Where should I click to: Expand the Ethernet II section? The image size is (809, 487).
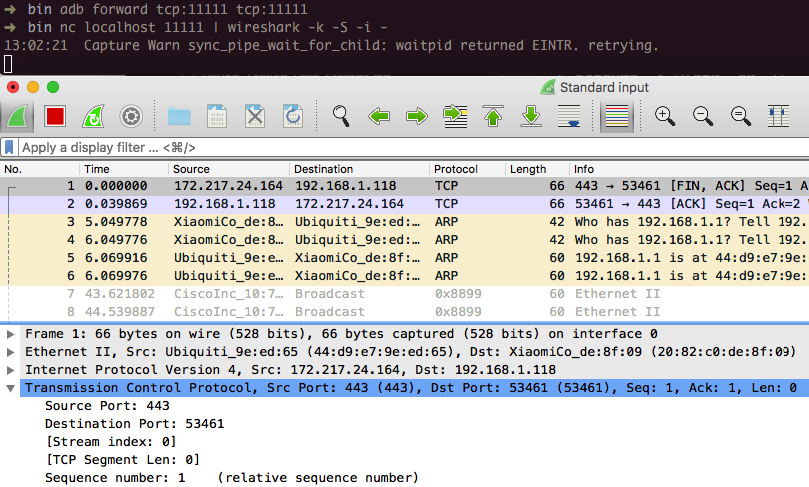[11, 352]
